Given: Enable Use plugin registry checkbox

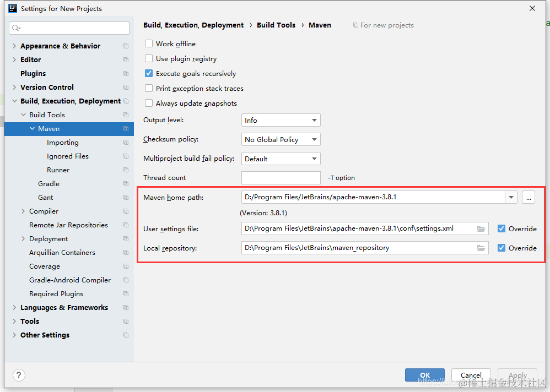Looking at the screenshot, I should pos(149,58).
